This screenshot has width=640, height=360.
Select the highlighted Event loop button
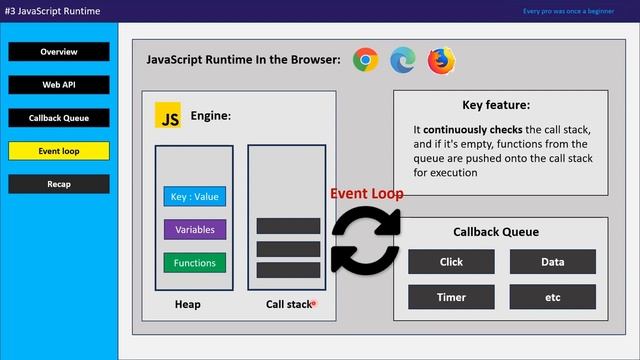point(59,151)
